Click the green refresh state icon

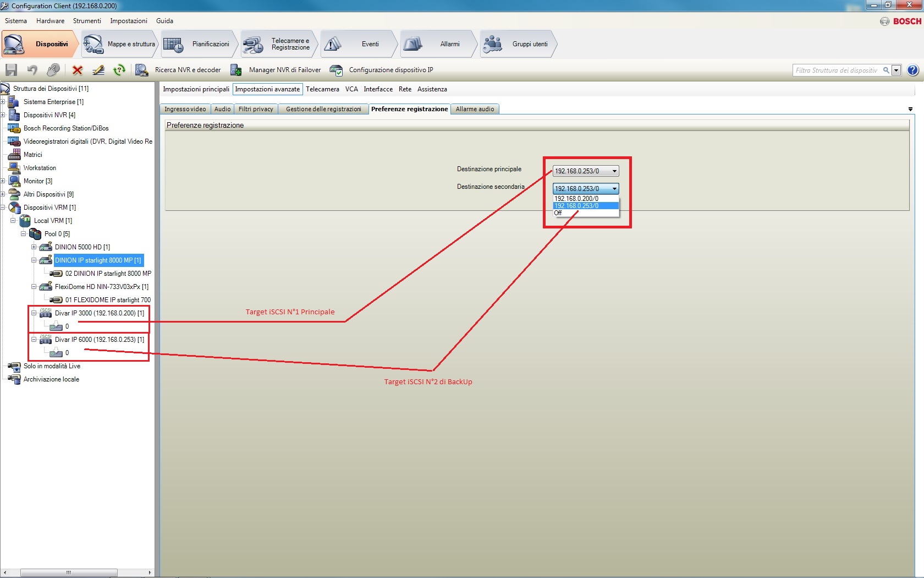(x=119, y=70)
